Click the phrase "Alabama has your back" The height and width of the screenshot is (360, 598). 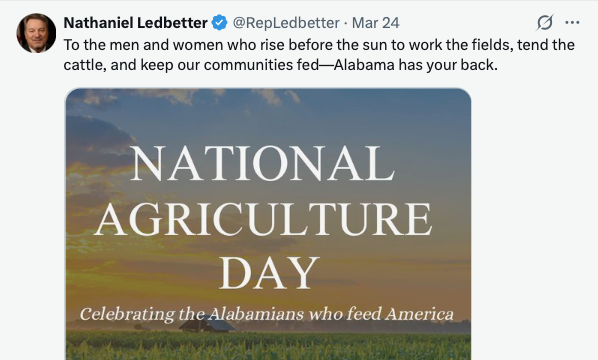[415, 65]
